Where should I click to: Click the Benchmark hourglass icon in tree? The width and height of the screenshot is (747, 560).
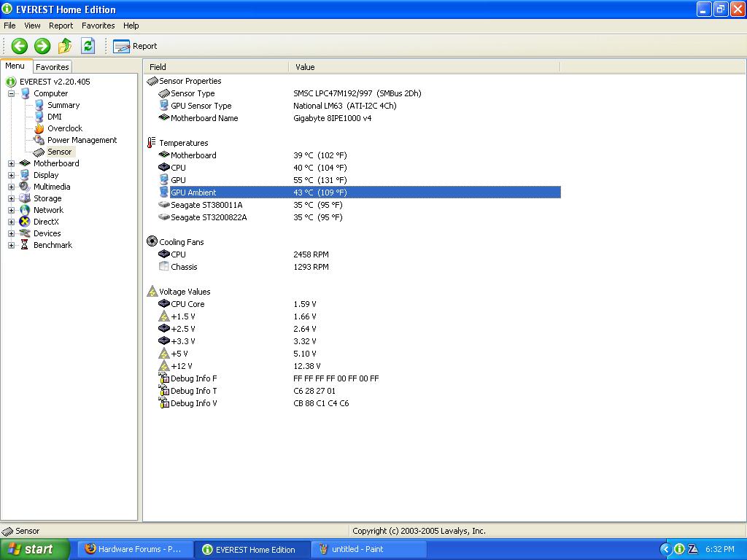click(x=24, y=245)
